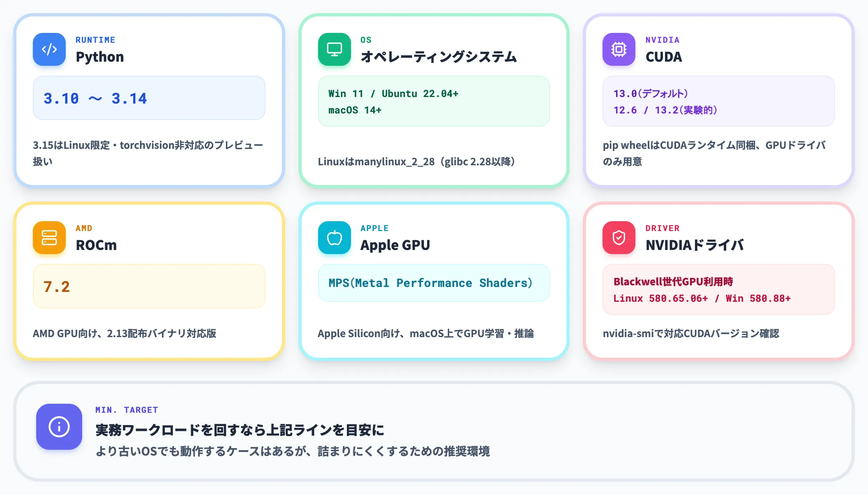This screenshot has width=868, height=495.
Task: Click the macOS 14+ line
Action: pos(355,110)
